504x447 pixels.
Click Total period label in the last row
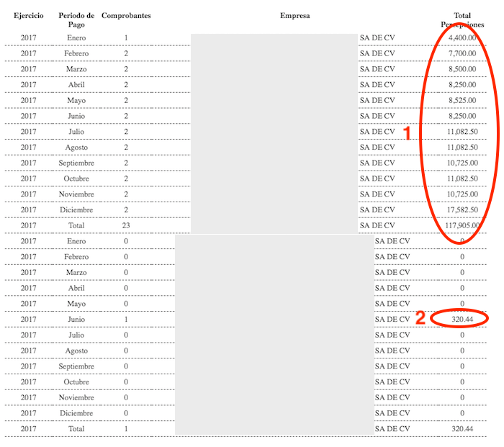[x=76, y=429]
